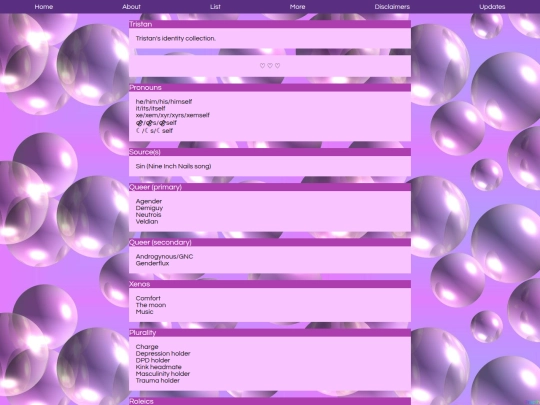Select the Genderflux entry
The image size is (540, 405).
coord(152,263)
